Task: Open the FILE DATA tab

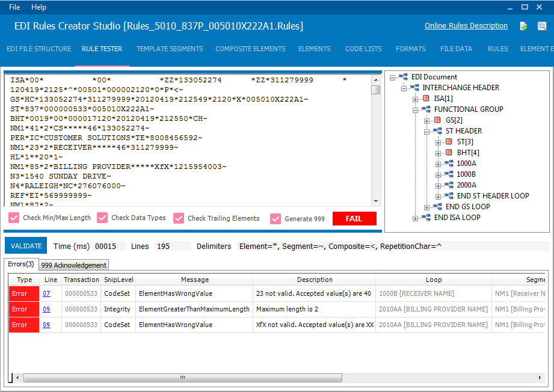Action: click(x=456, y=49)
